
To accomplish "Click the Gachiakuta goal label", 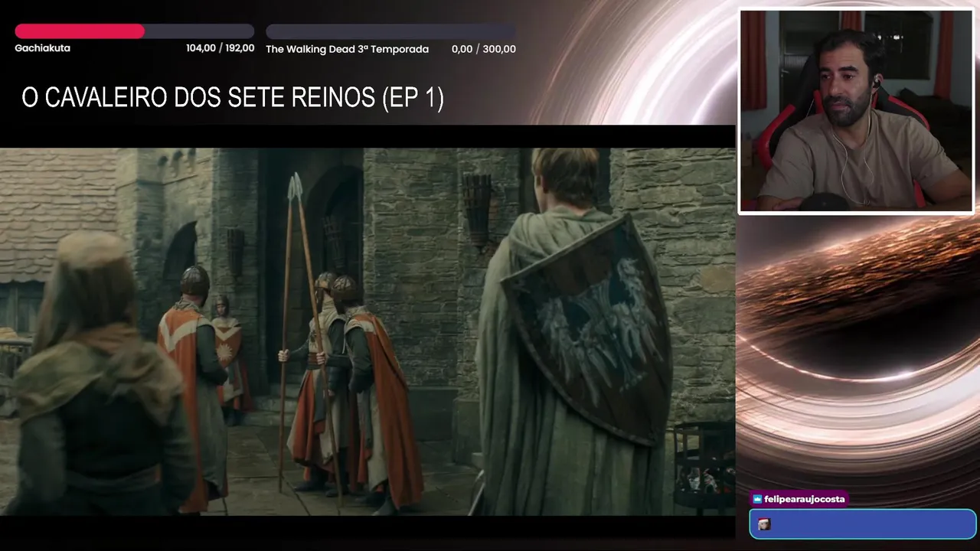I will [x=42, y=48].
